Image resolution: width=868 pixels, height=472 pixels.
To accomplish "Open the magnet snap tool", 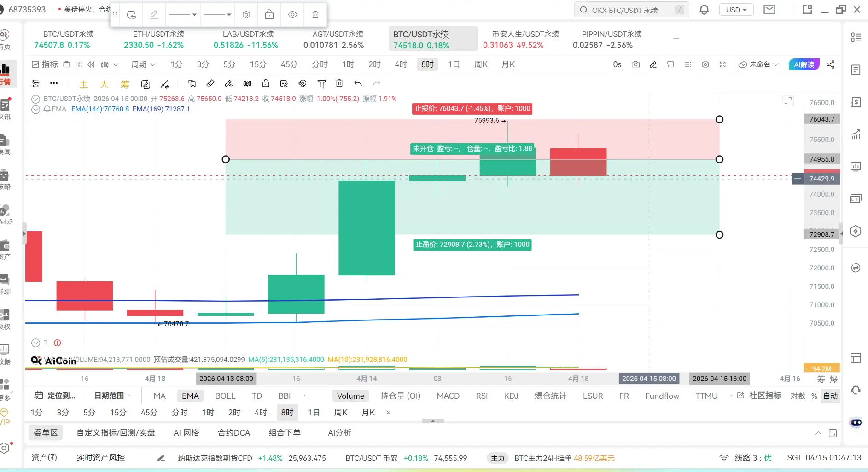I will click(x=303, y=83).
